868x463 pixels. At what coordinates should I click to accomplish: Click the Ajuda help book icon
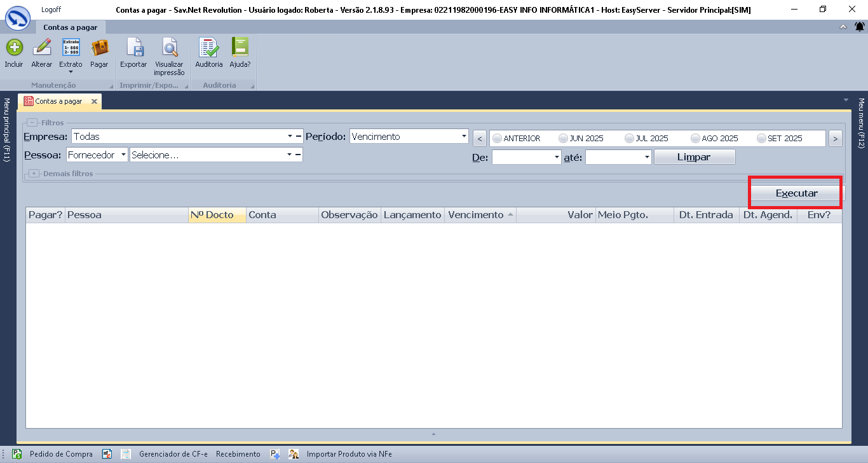(x=240, y=48)
